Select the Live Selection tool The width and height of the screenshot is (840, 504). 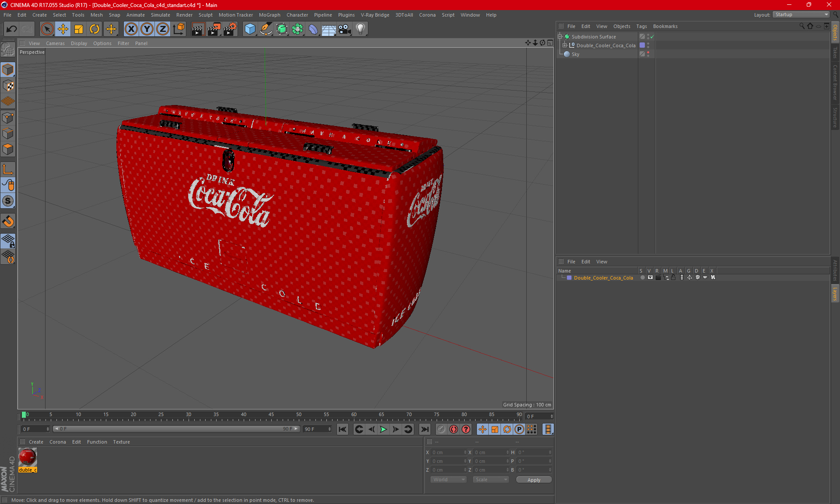[47, 29]
